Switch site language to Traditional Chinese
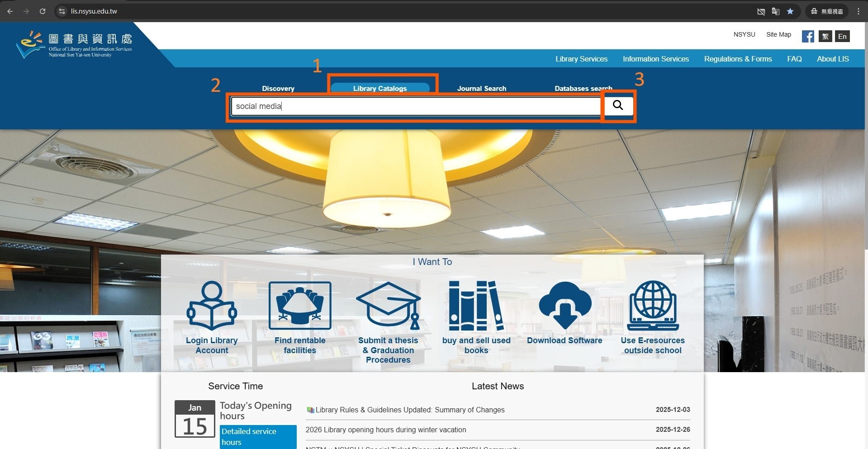868x449 pixels. point(825,36)
